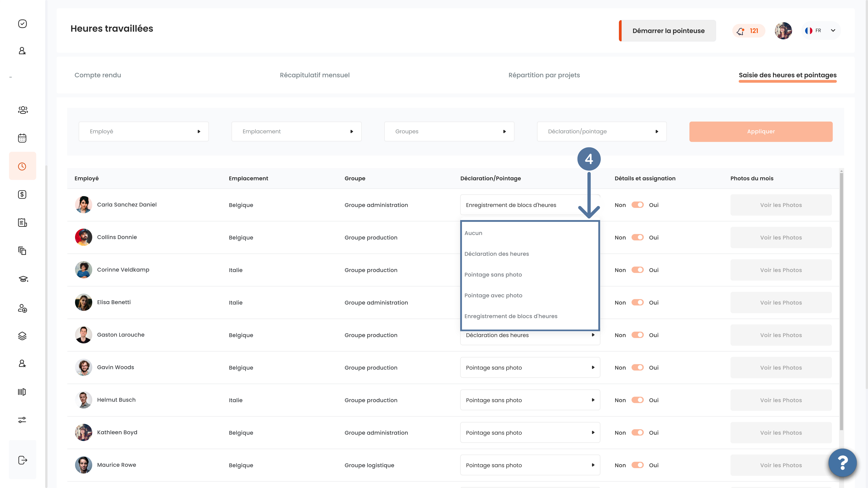Expand the language selector chevron
This screenshot has width=868, height=488.
click(x=833, y=31)
